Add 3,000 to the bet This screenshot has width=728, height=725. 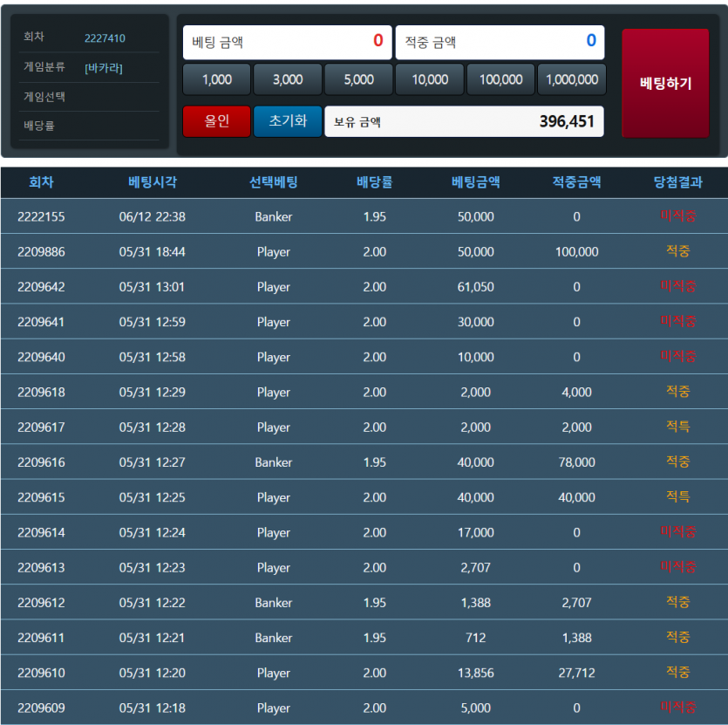pyautogui.click(x=288, y=79)
